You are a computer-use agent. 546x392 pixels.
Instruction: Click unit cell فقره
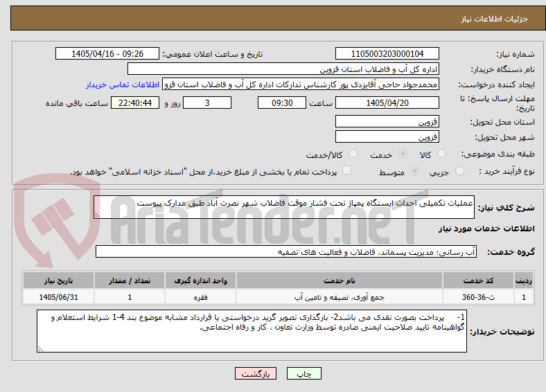coord(200,297)
